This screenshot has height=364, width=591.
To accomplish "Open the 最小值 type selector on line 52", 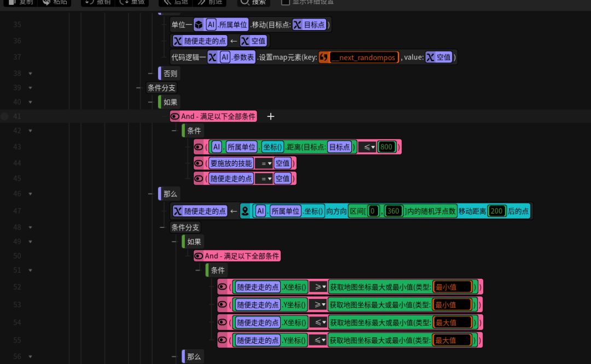I will pos(453,287).
